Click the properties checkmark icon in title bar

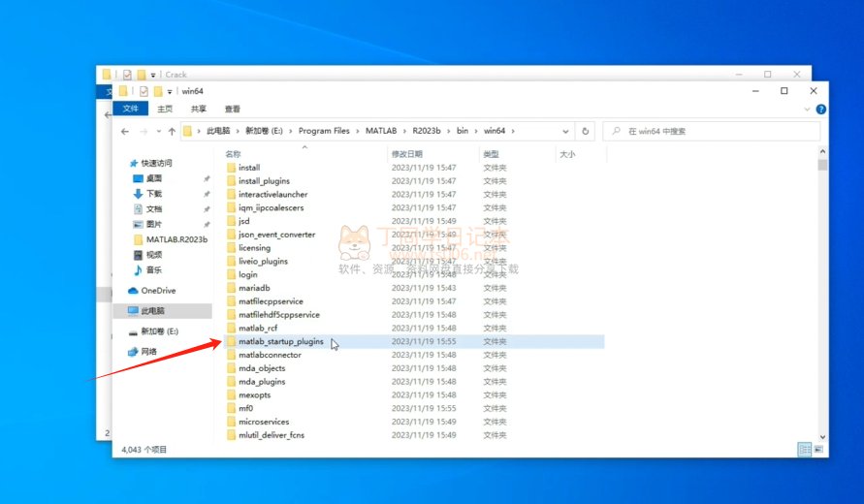tap(144, 91)
